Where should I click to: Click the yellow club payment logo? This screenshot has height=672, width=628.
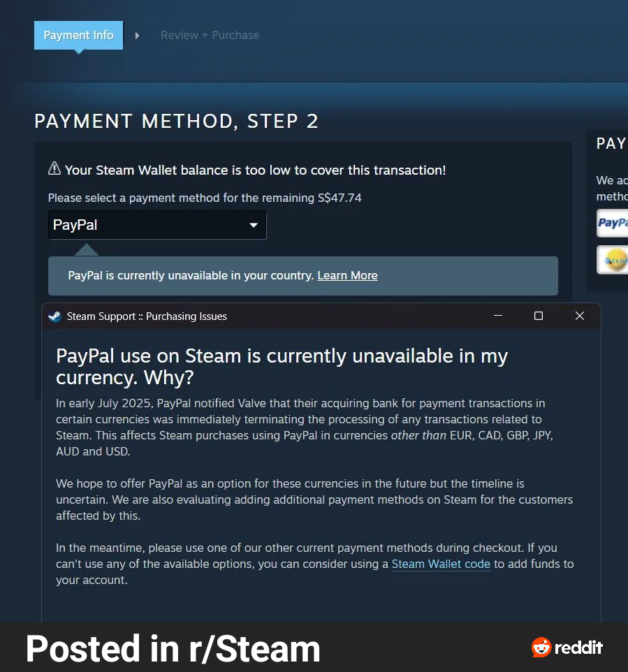pyautogui.click(x=612, y=260)
